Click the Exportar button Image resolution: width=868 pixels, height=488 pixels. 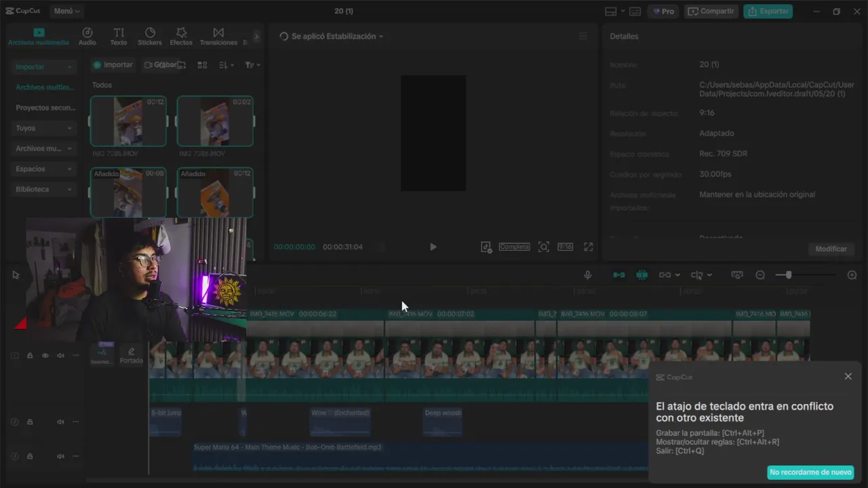pos(768,12)
